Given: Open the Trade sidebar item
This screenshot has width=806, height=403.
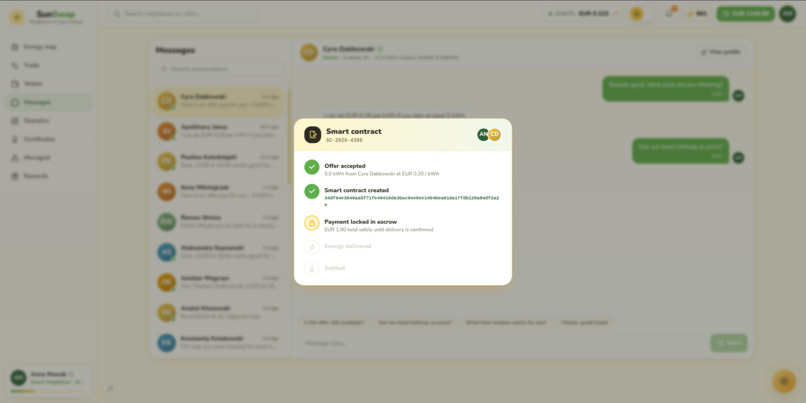Looking at the screenshot, I should coord(49,65).
